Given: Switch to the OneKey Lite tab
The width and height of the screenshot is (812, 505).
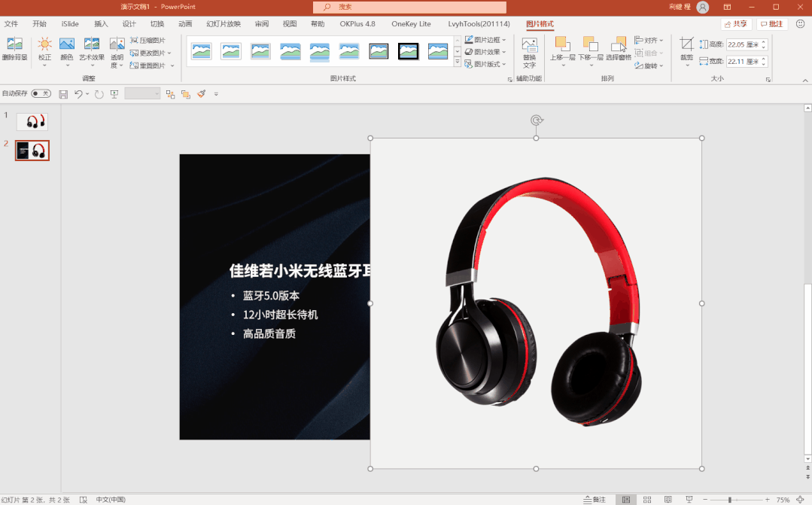Looking at the screenshot, I should pyautogui.click(x=411, y=24).
